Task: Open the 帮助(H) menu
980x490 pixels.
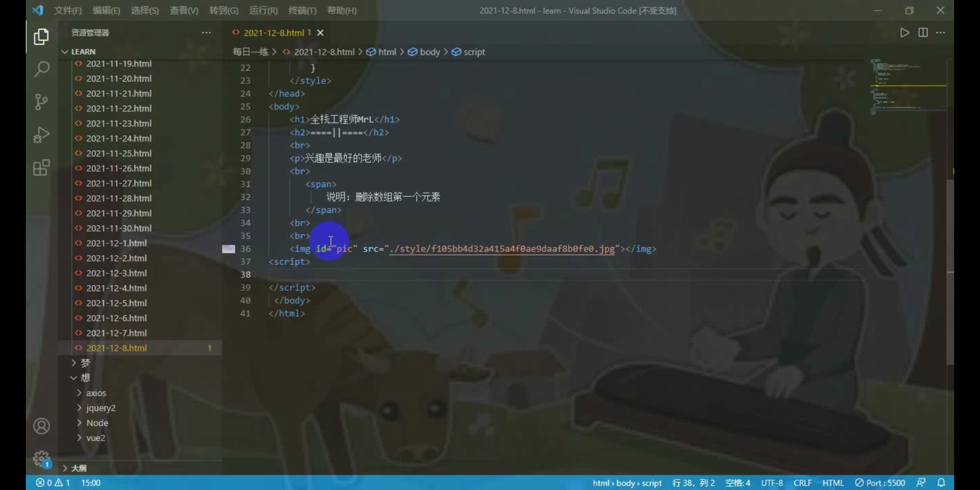Action: pos(342,10)
